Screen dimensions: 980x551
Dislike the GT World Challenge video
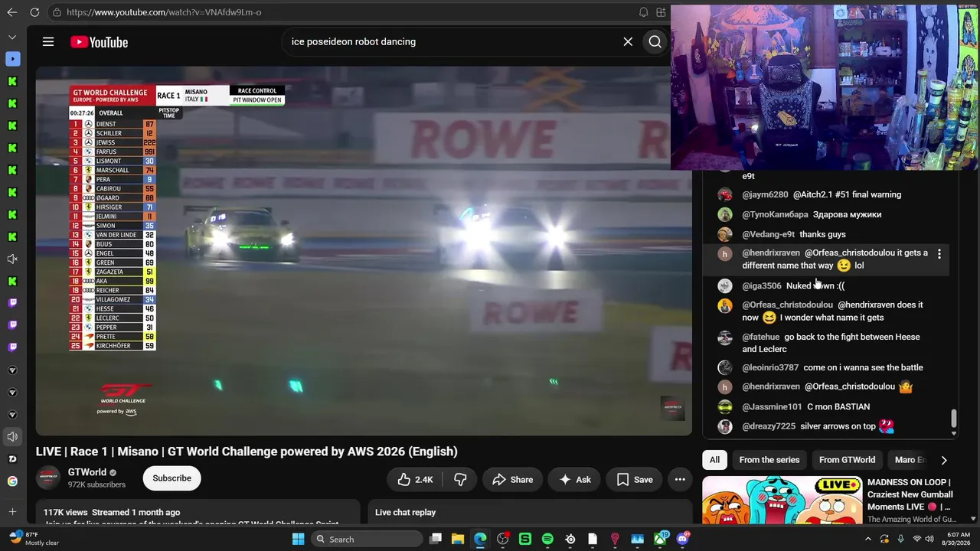pyautogui.click(x=460, y=480)
